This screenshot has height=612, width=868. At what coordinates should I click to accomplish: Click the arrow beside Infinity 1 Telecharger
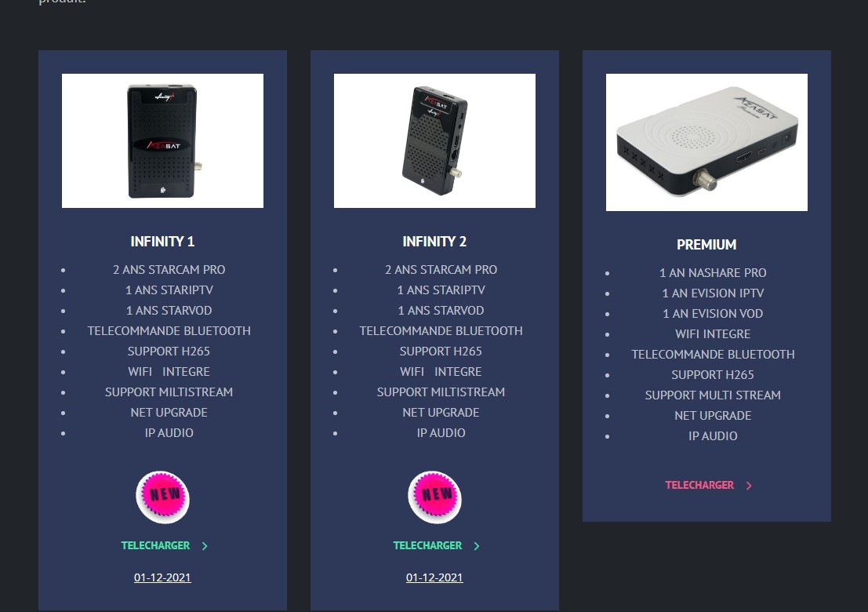tap(205, 546)
